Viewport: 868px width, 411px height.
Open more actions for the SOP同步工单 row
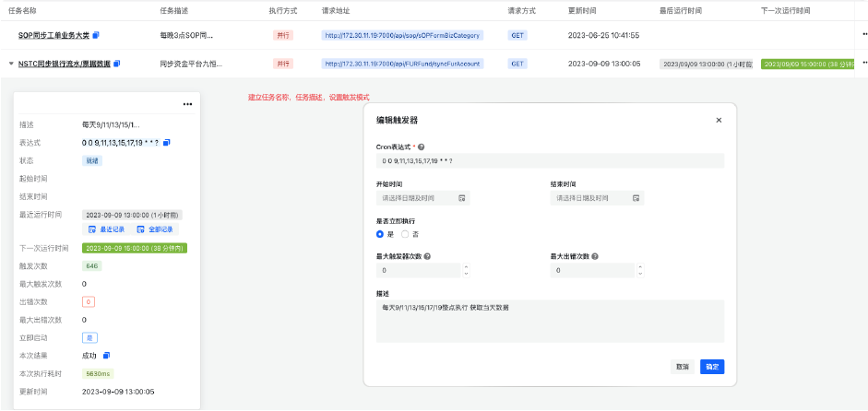click(863, 35)
